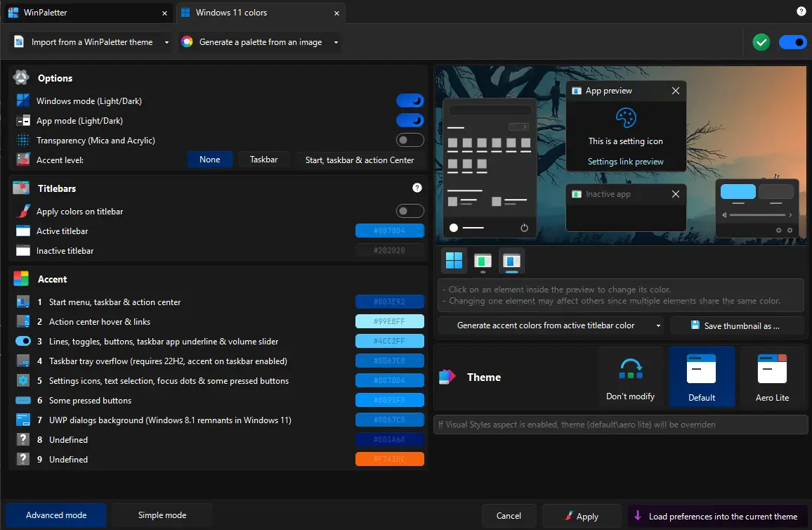The width and height of the screenshot is (812, 530).
Task: Click the palette setting icon in App preview
Action: (x=626, y=117)
